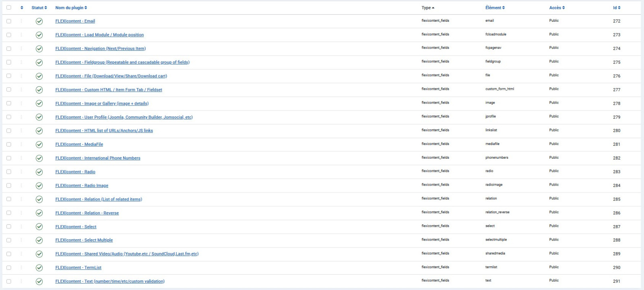Viewport: 644px width, 290px height.
Task: Toggle status icon for Fieldgroup plugin
Action: 39,62
